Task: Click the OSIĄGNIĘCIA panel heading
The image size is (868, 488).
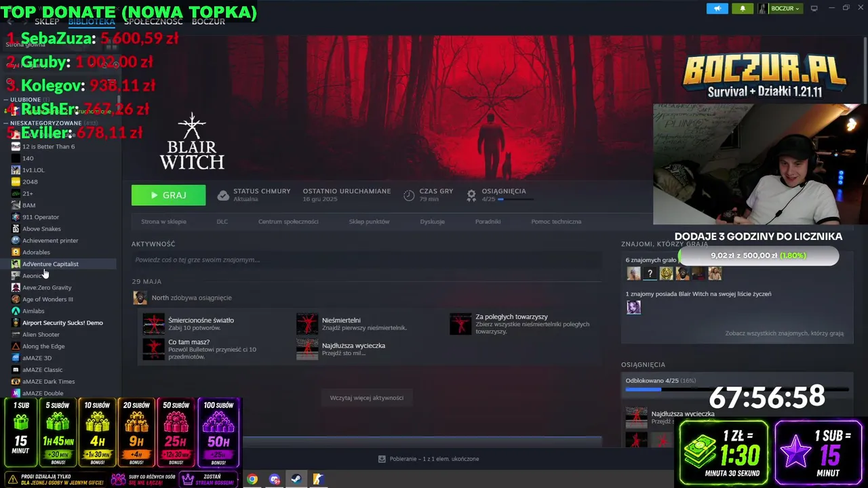Action: [643, 365]
